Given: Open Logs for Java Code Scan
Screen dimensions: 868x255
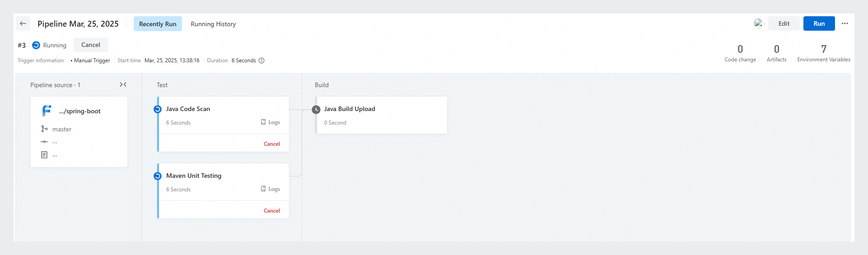Looking at the screenshot, I should coord(271,122).
